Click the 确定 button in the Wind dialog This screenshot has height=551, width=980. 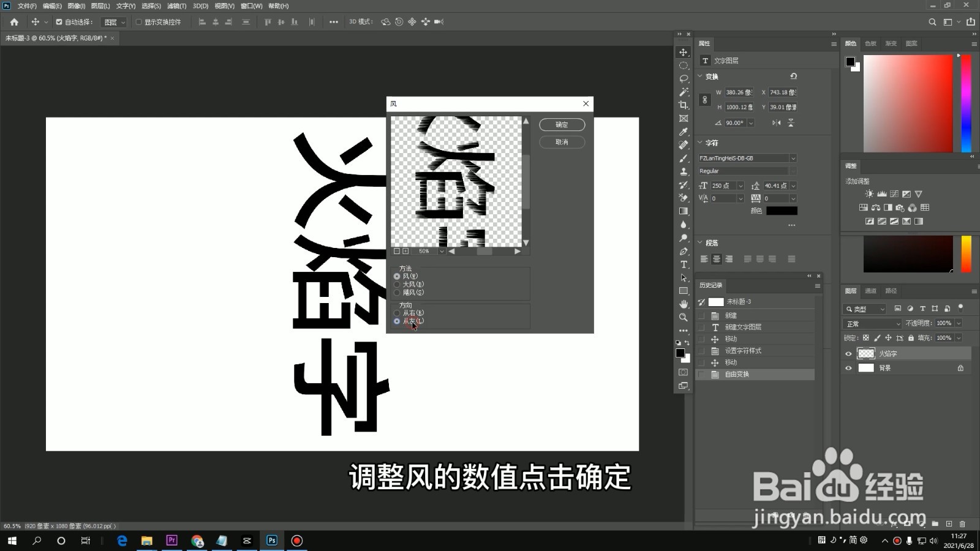coord(562,124)
